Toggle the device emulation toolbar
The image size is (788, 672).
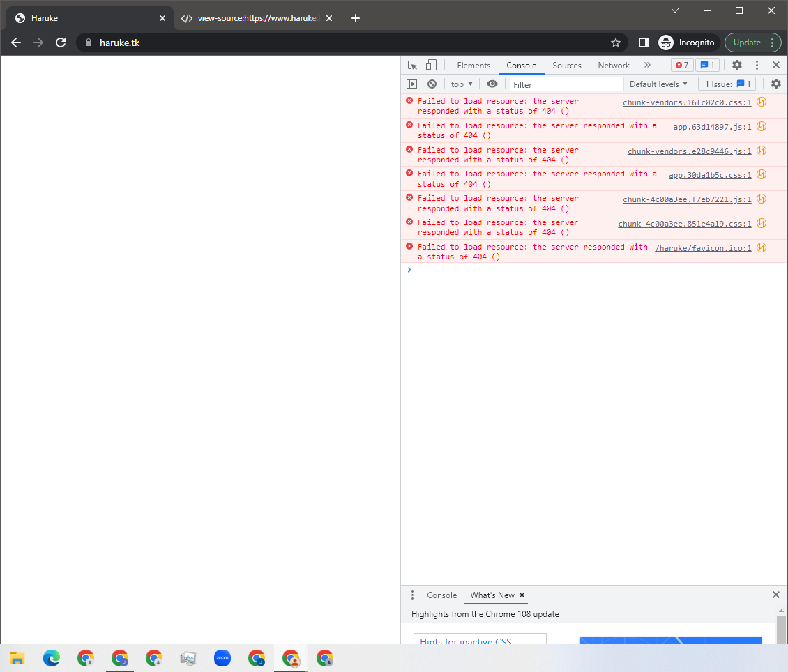click(x=431, y=65)
